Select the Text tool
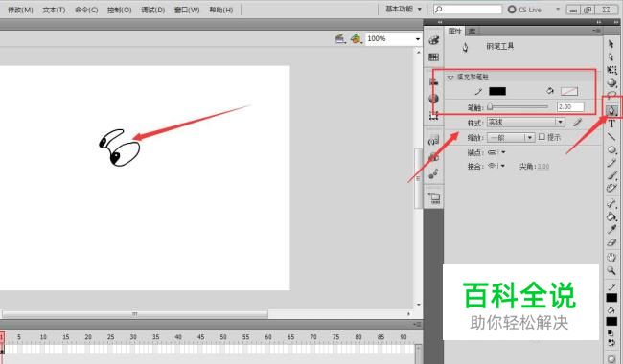 pos(611,124)
